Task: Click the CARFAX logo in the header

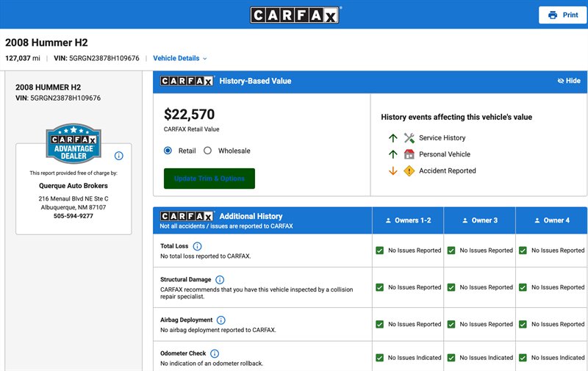Action: (x=295, y=15)
